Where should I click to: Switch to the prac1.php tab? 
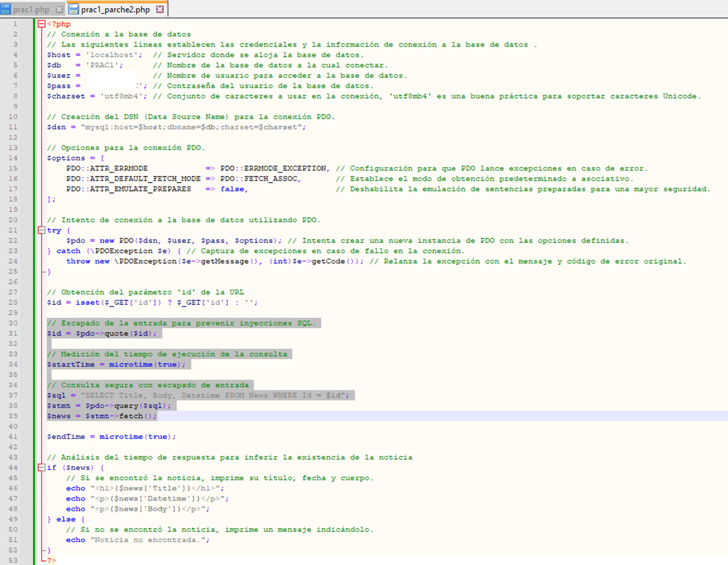click(31, 9)
